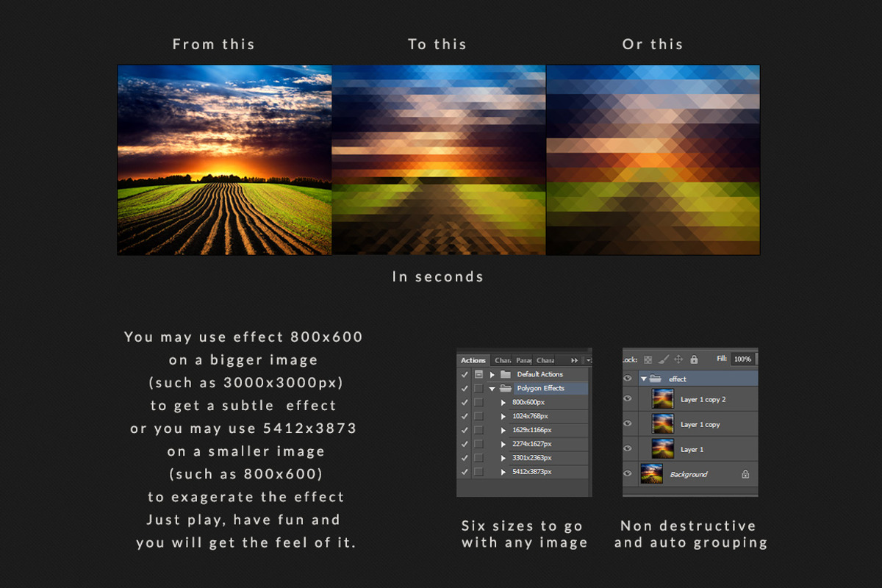Select the Layer 1 copy thumbnail
This screenshot has width=882, height=588.
tap(663, 423)
